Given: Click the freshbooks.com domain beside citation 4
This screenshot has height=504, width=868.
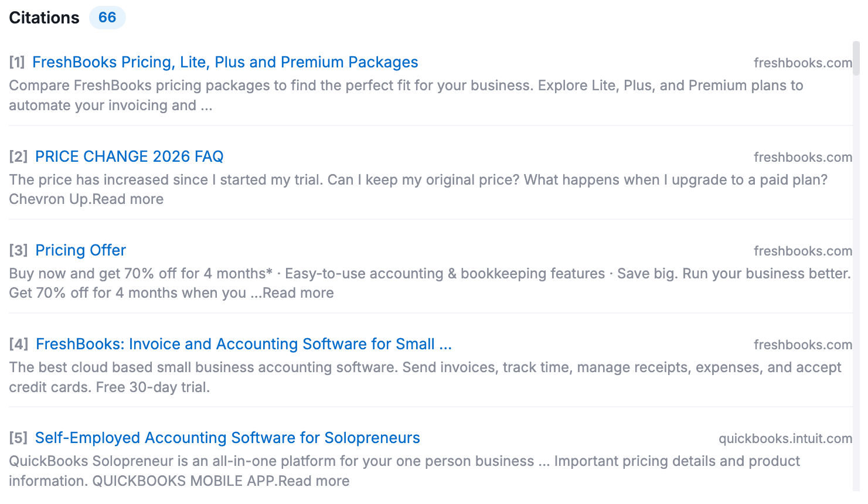Looking at the screenshot, I should (802, 345).
